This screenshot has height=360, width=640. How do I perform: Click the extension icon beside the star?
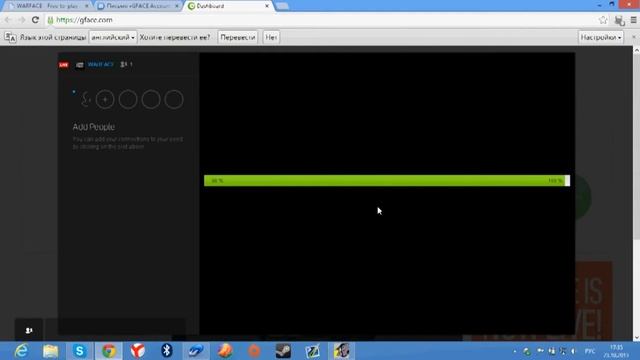point(619,20)
